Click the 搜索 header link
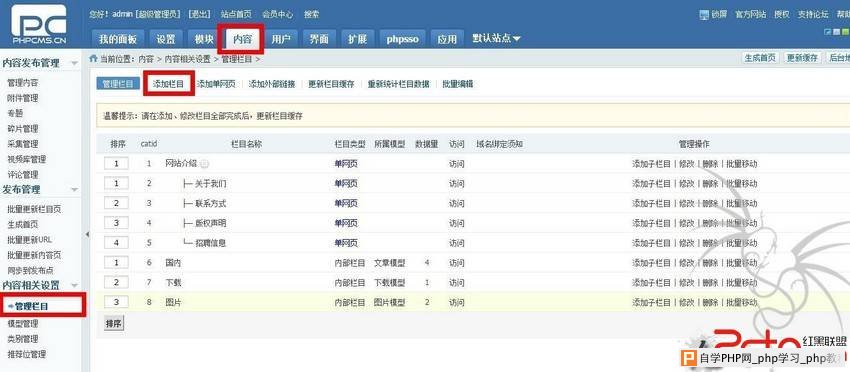 (x=312, y=15)
